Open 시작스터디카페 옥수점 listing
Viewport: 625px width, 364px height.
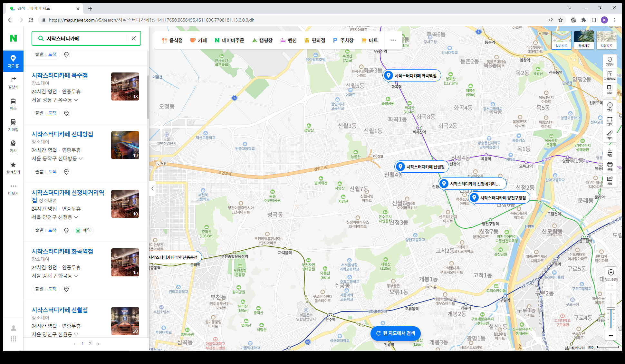[60, 75]
